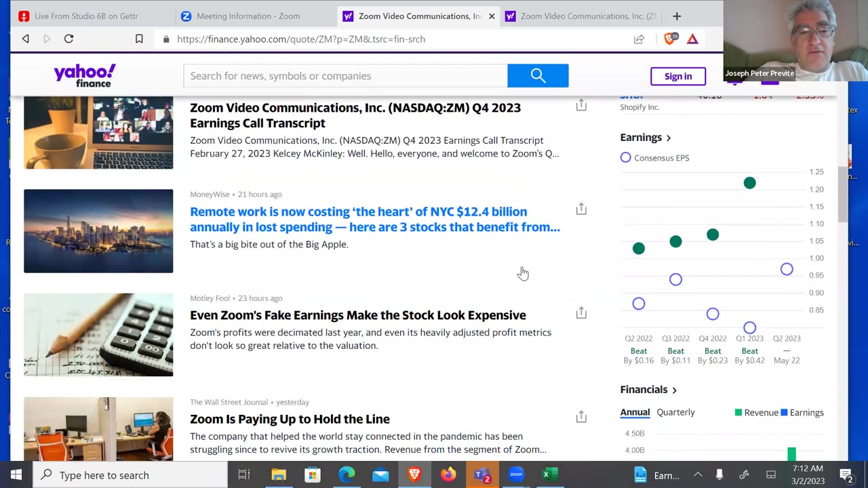Click the blue search magnifier button

point(538,76)
